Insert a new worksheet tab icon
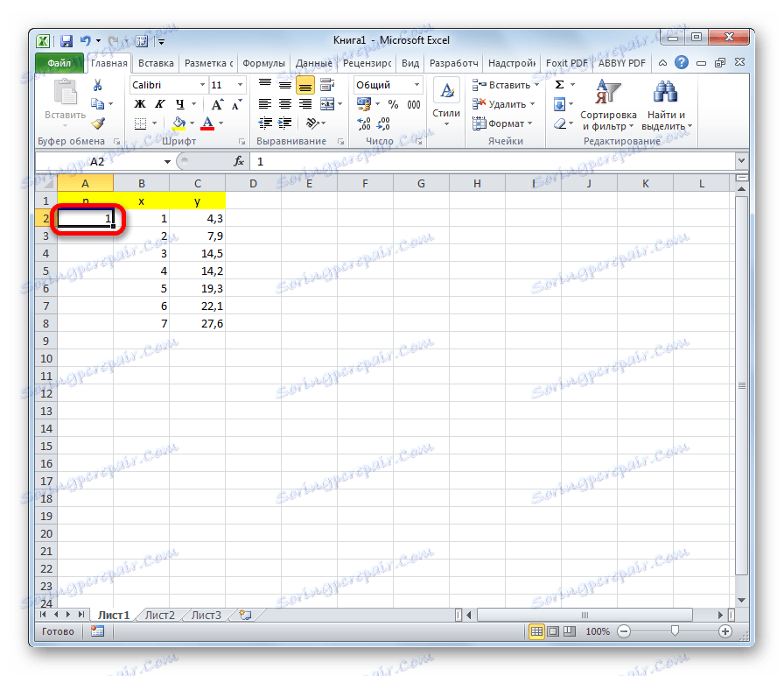Image resolution: width=784 pixels, height=676 pixels. click(x=245, y=615)
